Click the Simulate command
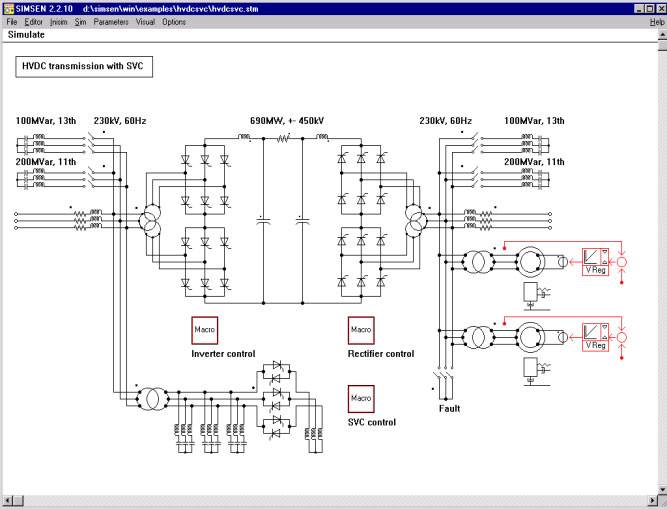The width and height of the screenshot is (667, 509). pyautogui.click(x=26, y=34)
